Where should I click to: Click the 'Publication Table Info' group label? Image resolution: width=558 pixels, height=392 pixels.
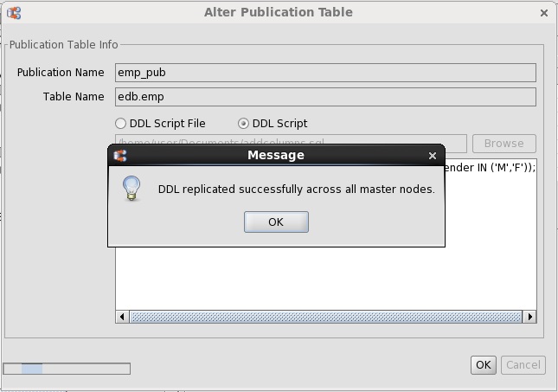[63, 45]
